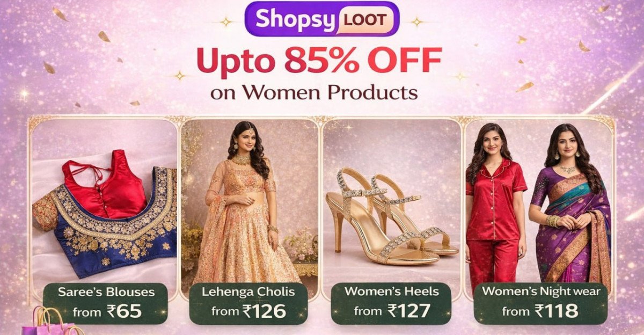Click the sparkle star left of the logo

tap(226, 21)
